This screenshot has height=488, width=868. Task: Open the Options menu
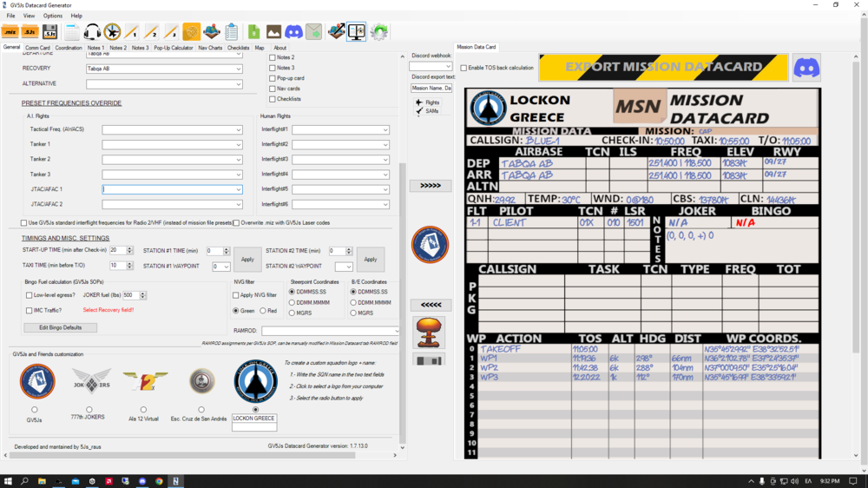pos(53,16)
